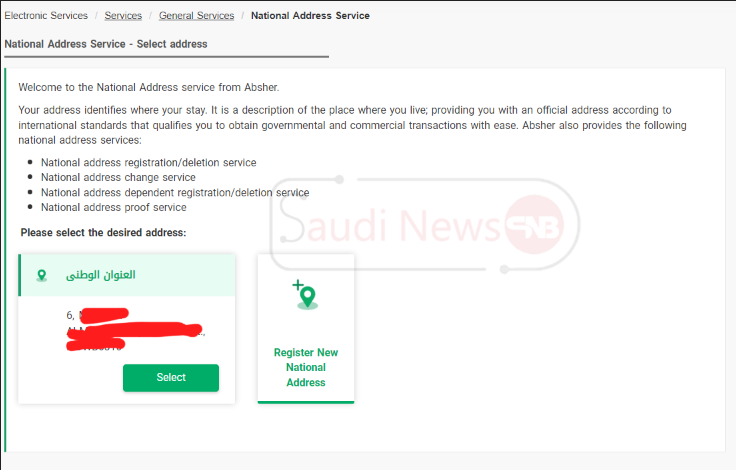Click the Register New National Address text
736x470 pixels.
(x=306, y=367)
